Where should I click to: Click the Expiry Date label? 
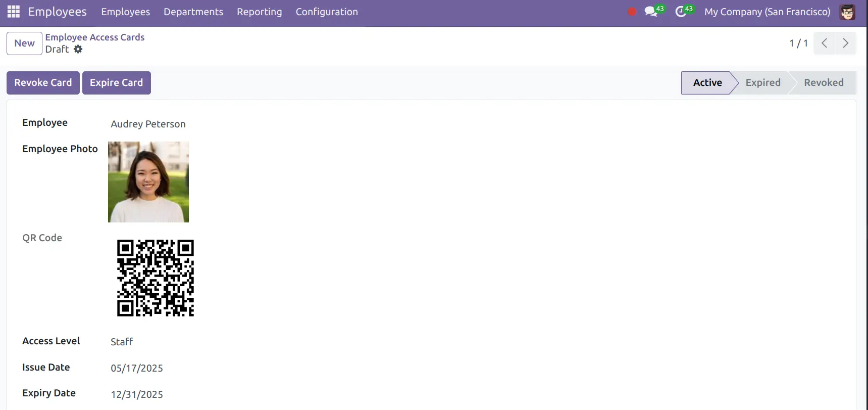pyautogui.click(x=49, y=393)
